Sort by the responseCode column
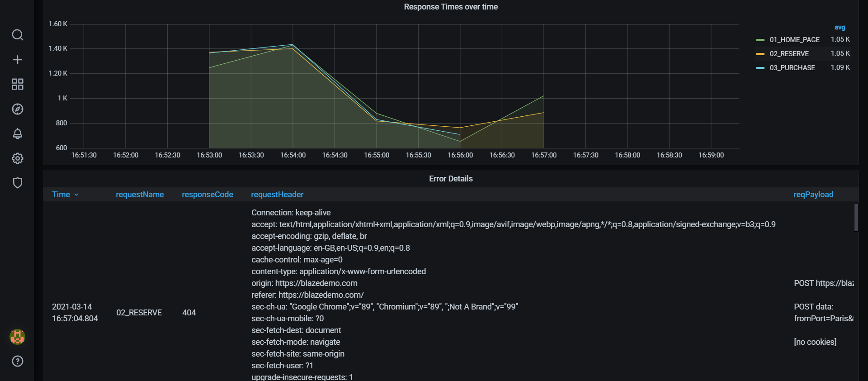The image size is (868, 381). (x=208, y=195)
